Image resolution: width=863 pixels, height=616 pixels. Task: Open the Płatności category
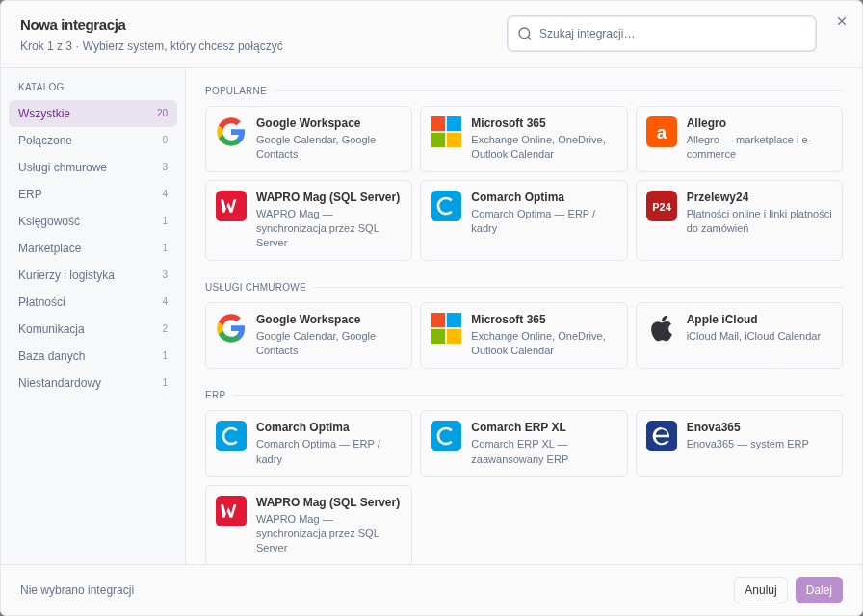92,302
